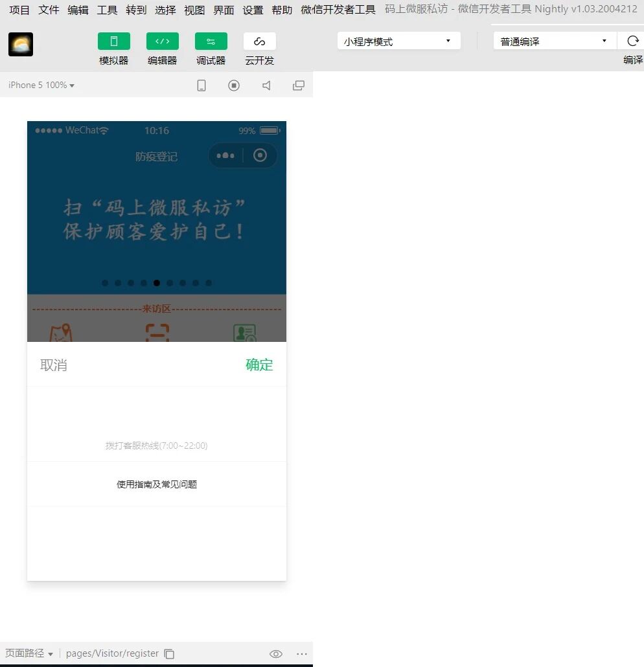Copy the page path with copy icon
This screenshot has width=644, height=667.
(x=169, y=653)
